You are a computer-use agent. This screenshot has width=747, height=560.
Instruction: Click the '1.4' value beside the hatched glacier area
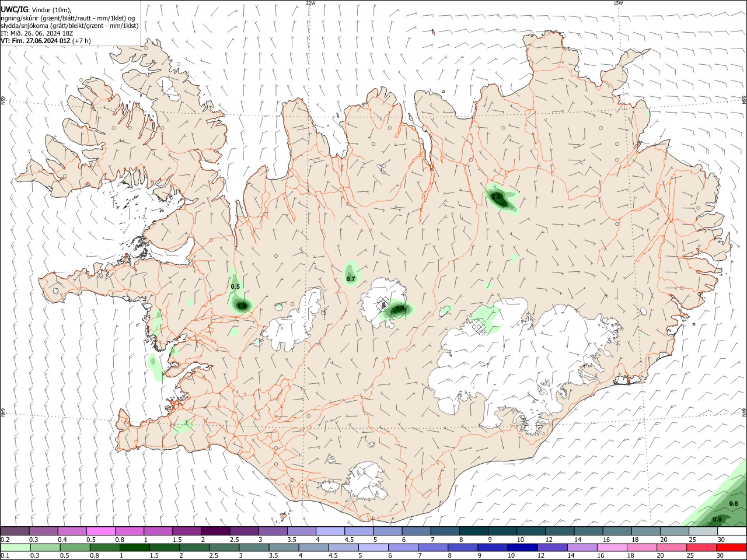400,309
